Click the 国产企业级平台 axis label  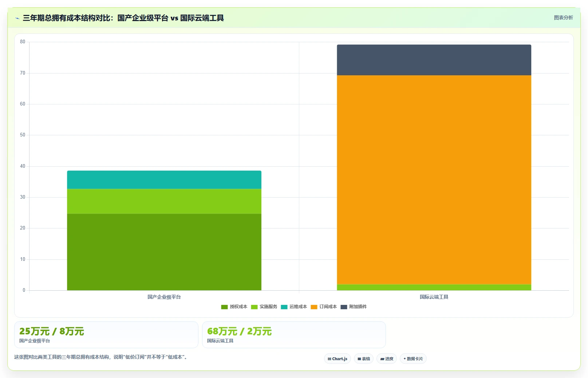point(164,297)
